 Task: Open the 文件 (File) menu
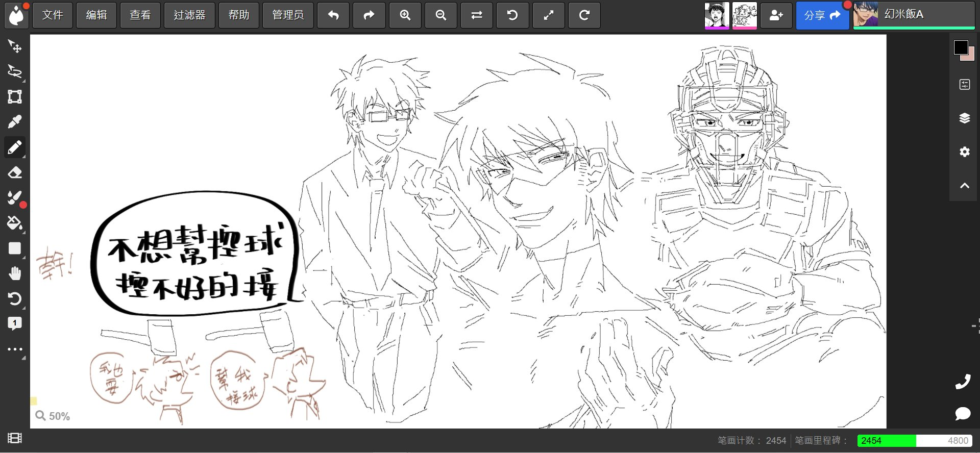pyautogui.click(x=53, y=15)
